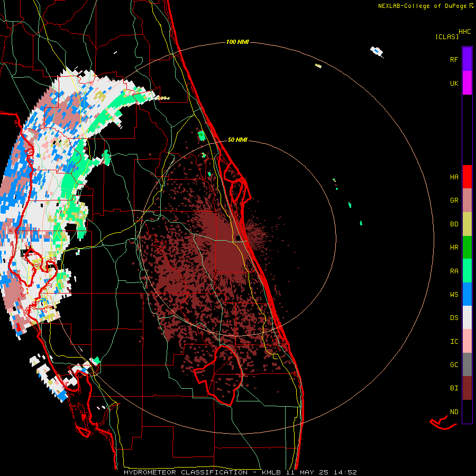The width and height of the screenshot is (476, 476).
Task: Click the GC gray legend swatch
Action: point(467,364)
